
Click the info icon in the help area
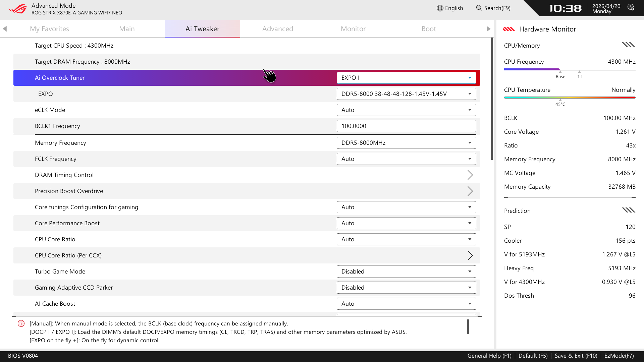coord(21,323)
